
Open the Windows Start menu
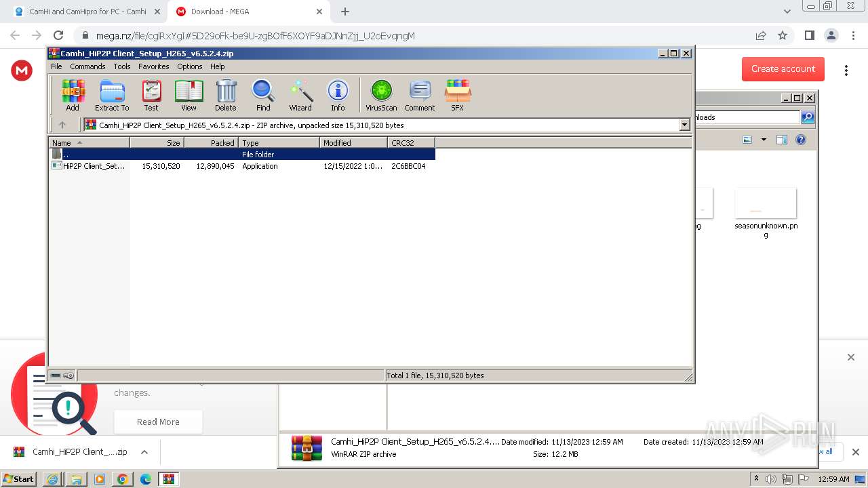click(18, 479)
